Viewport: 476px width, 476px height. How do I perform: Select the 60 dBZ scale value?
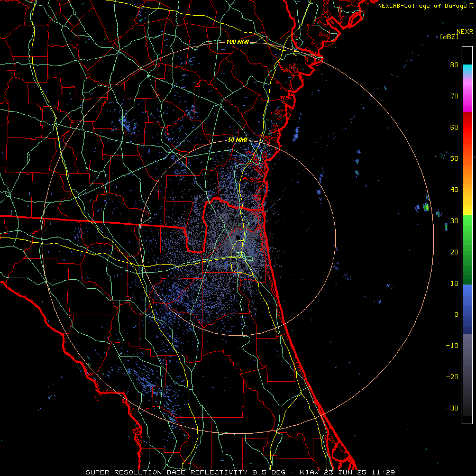point(454,127)
